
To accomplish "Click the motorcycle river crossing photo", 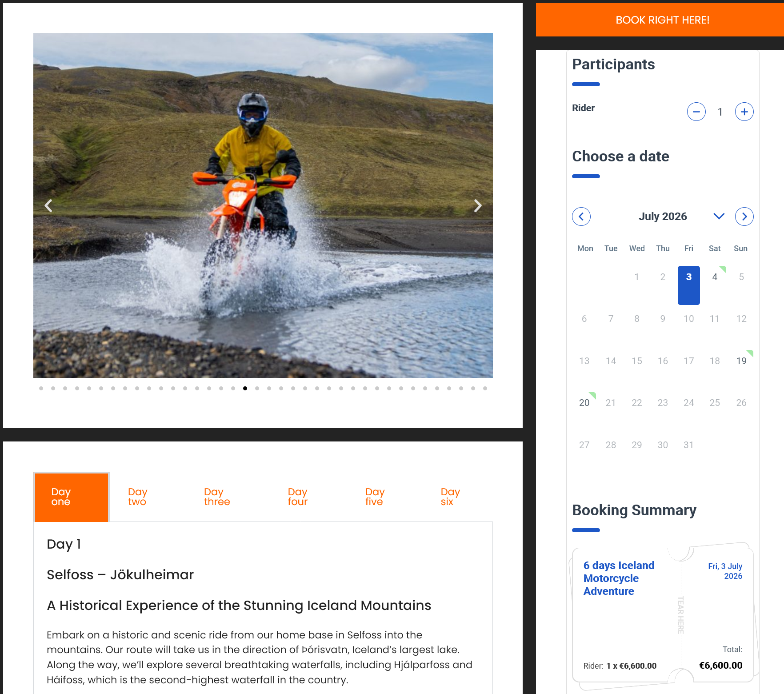I will tap(263, 205).
